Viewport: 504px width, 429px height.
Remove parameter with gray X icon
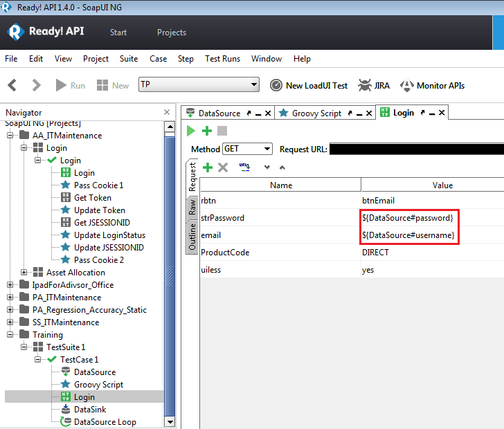[x=223, y=167]
